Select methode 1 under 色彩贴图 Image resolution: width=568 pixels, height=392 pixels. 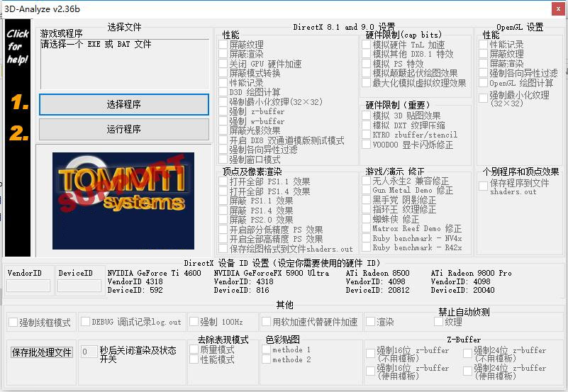[266, 350]
